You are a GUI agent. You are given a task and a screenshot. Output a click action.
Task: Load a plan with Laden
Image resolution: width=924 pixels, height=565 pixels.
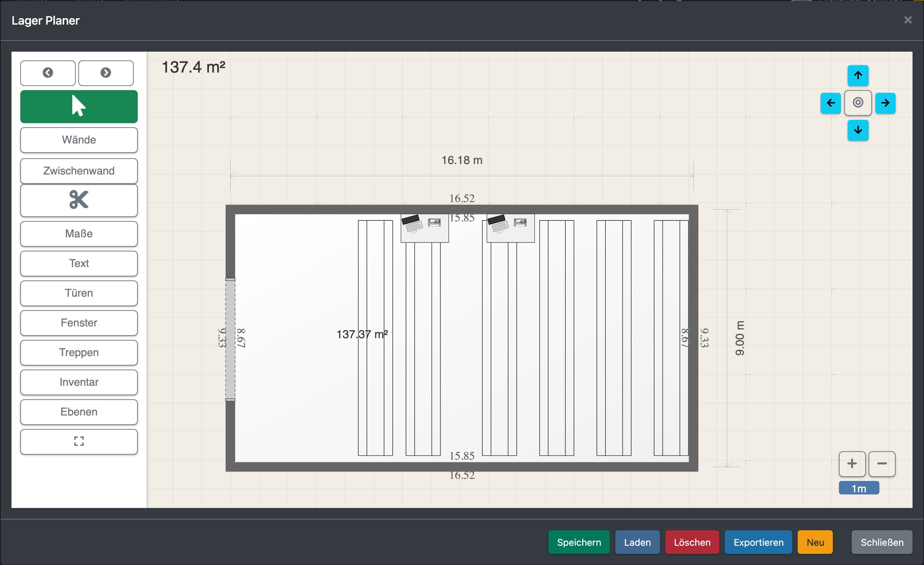click(637, 542)
